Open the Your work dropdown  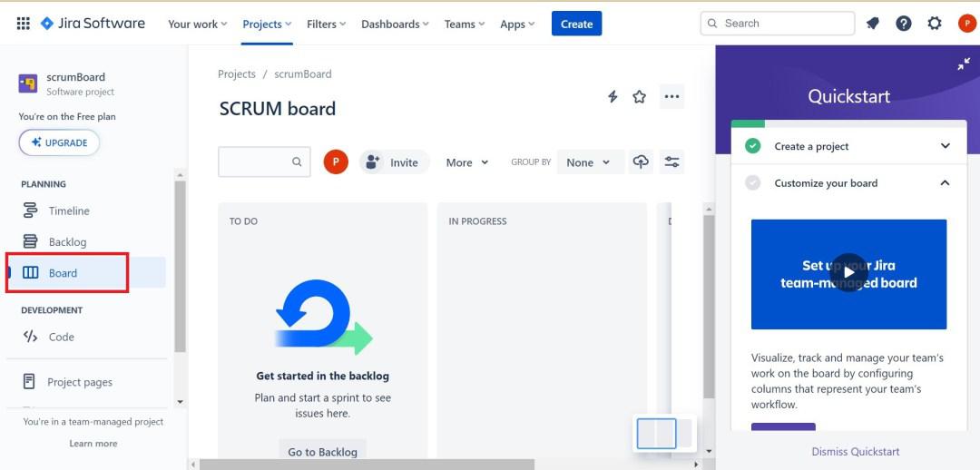[x=198, y=24]
